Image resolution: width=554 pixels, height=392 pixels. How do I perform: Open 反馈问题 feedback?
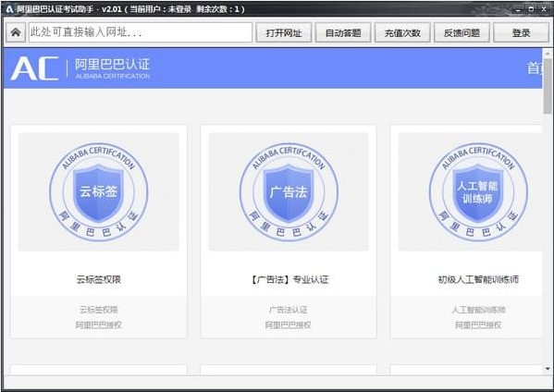[462, 33]
